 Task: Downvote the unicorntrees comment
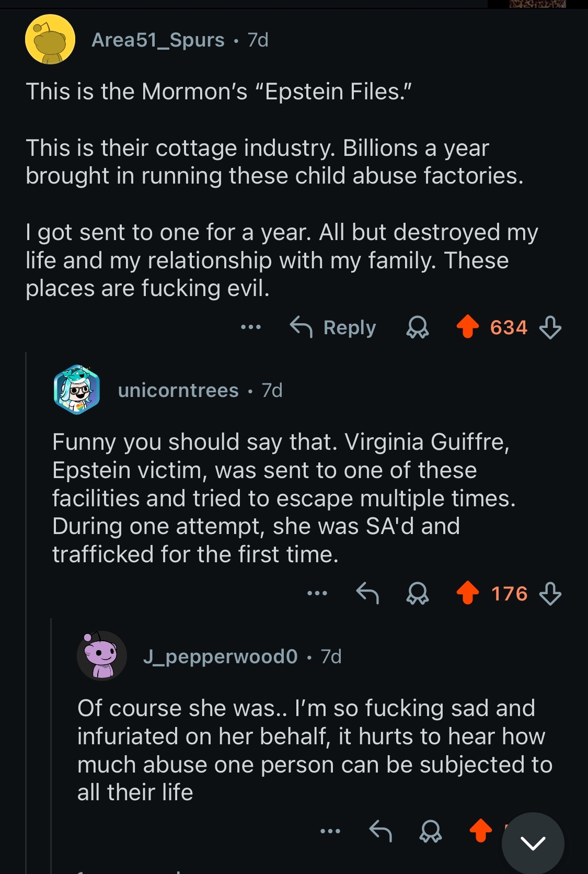point(550,594)
